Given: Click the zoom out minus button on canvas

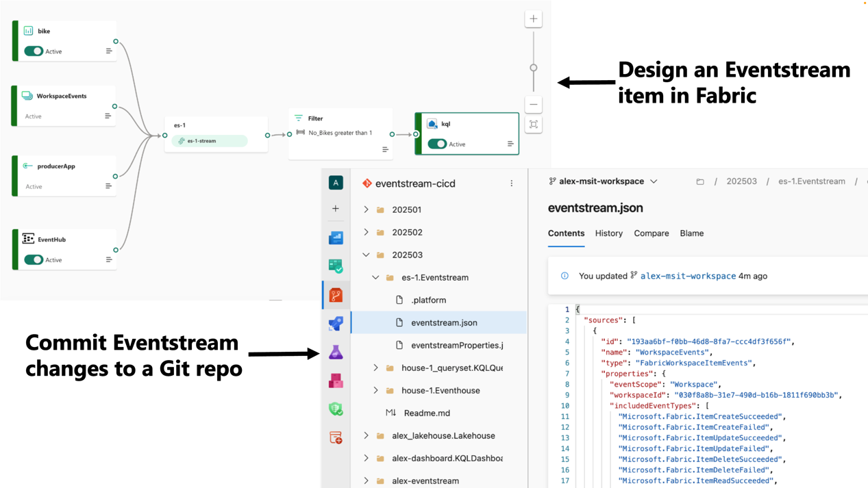Looking at the screenshot, I should pos(533,105).
